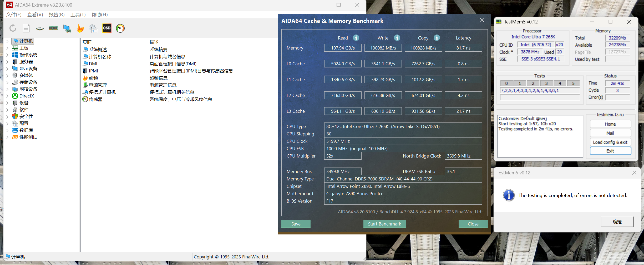Open the 帮助(H) menu

tap(100, 14)
